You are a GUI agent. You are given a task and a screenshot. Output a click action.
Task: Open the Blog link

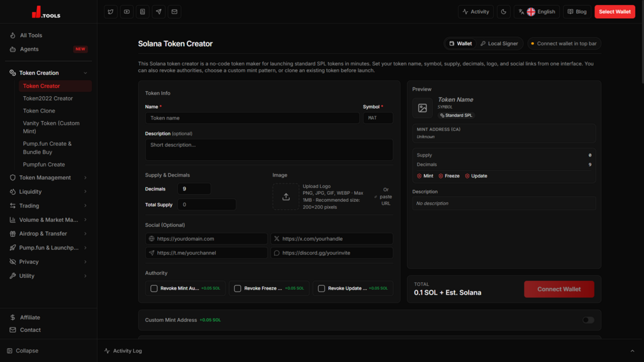point(577,11)
